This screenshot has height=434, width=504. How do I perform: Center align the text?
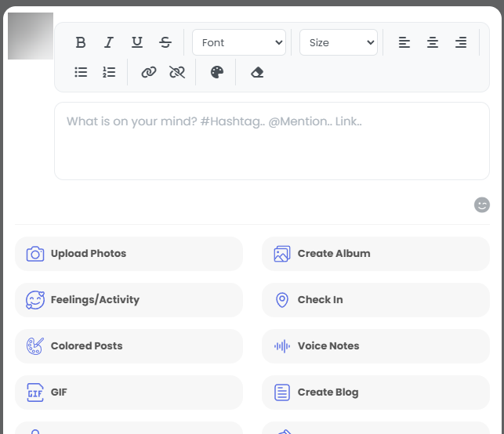point(433,42)
